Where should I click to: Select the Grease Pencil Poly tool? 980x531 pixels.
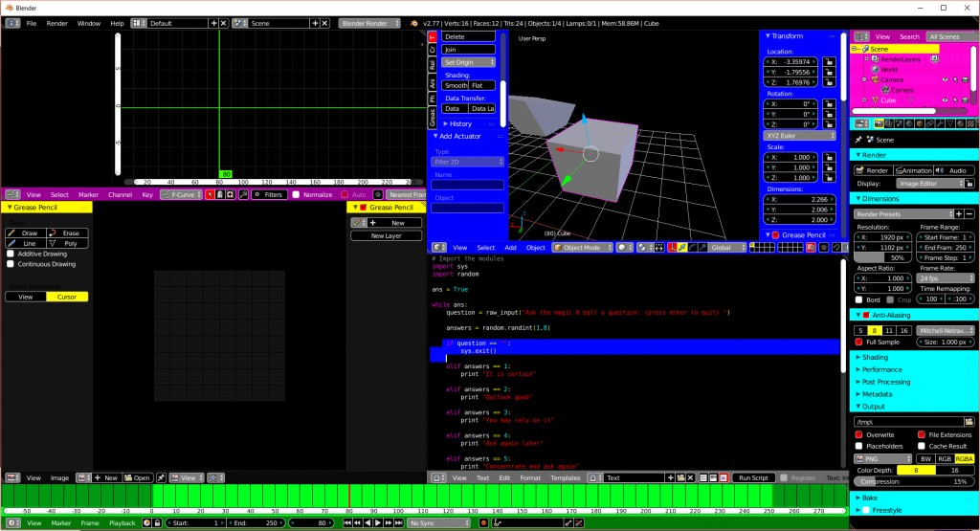[67, 244]
